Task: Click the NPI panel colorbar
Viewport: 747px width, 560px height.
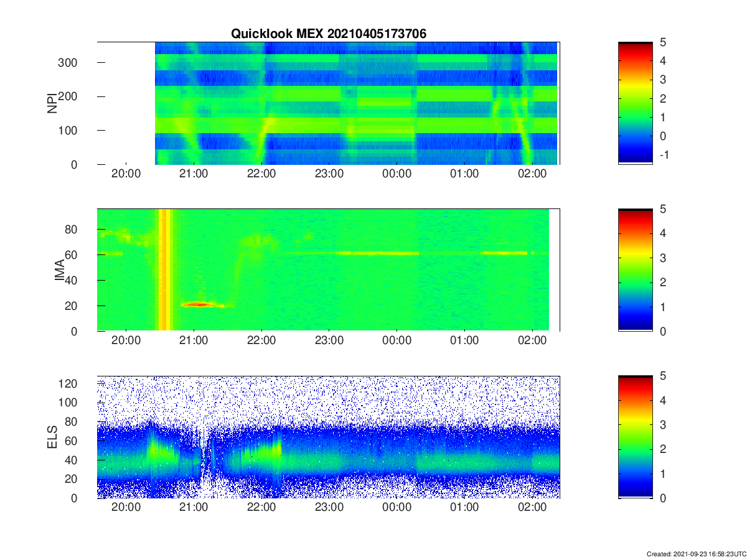Action: [x=635, y=103]
